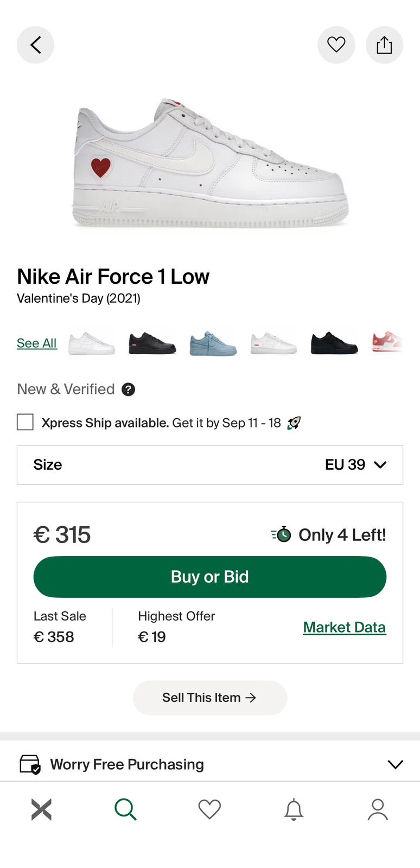Select the black Supreme shoe thumbnail

152,343
